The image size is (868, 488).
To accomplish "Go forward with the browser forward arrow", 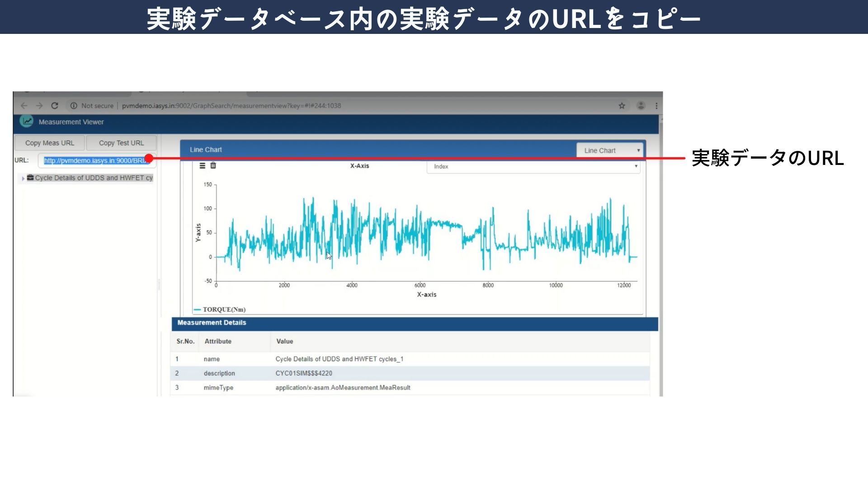I will [x=39, y=106].
